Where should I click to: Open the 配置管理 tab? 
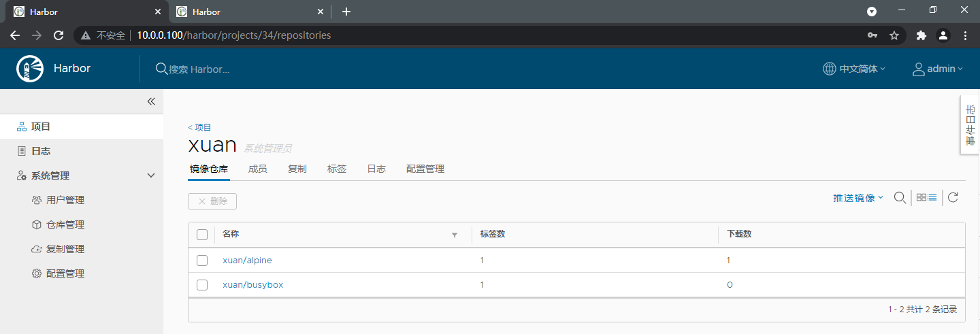[425, 169]
